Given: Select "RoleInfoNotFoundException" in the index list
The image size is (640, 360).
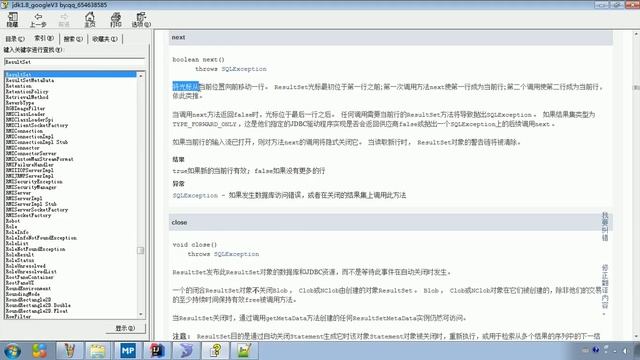Looking at the screenshot, I should click(x=41, y=238).
